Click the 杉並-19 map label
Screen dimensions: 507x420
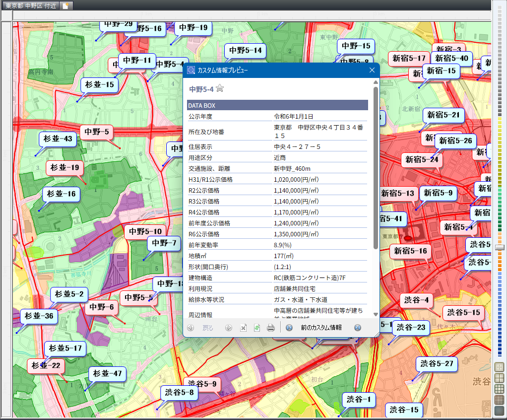click(64, 168)
